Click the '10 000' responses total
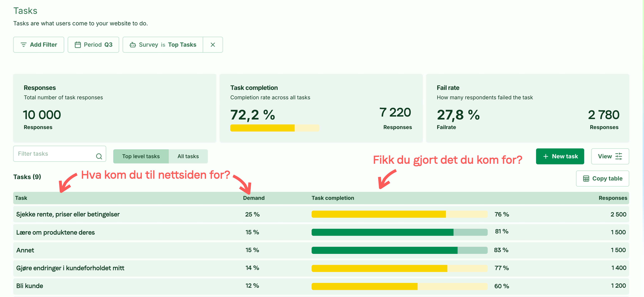The width and height of the screenshot is (644, 297). tap(42, 115)
